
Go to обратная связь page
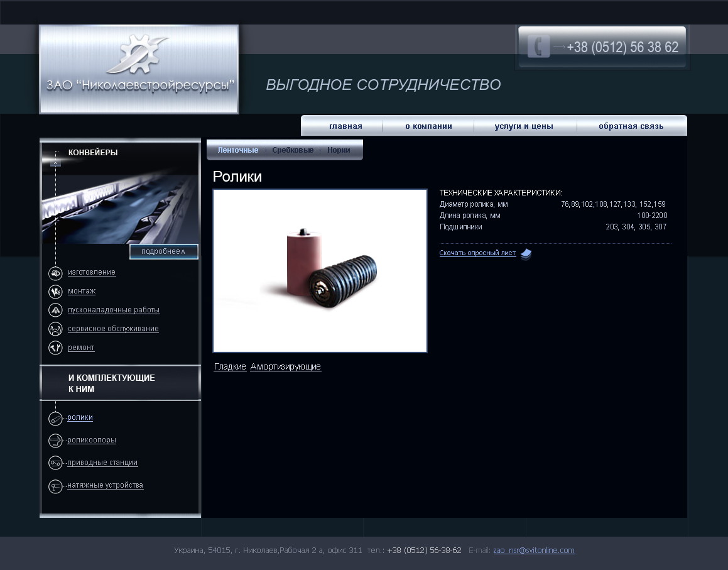(x=631, y=126)
